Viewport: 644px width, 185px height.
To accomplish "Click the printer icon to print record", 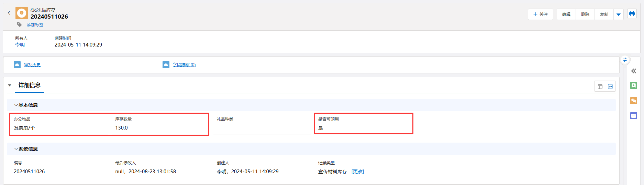I will [x=632, y=14].
